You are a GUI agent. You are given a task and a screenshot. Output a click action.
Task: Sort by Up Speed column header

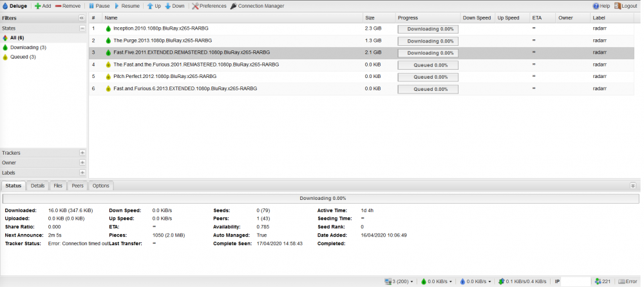[x=512, y=17]
